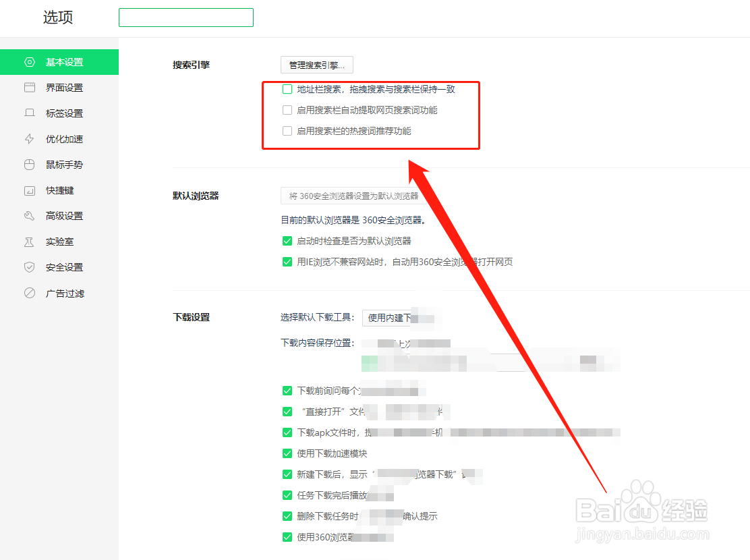Enable 启用搜索栏自动提取网页搜索词功能 checkbox
Viewport: 750px width, 560px height.
pos(287,110)
